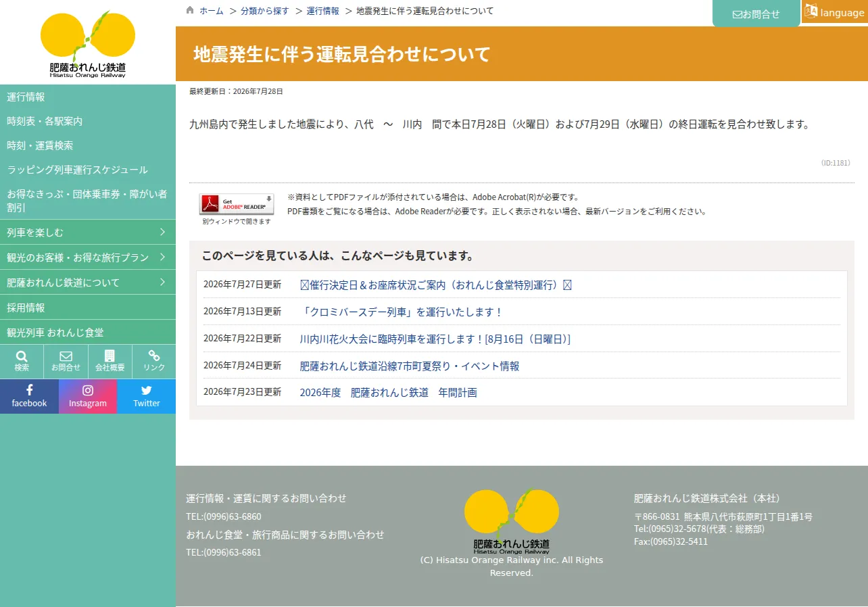Open the おれんじ食堂特別運行 催行決定日 link

[436, 285]
